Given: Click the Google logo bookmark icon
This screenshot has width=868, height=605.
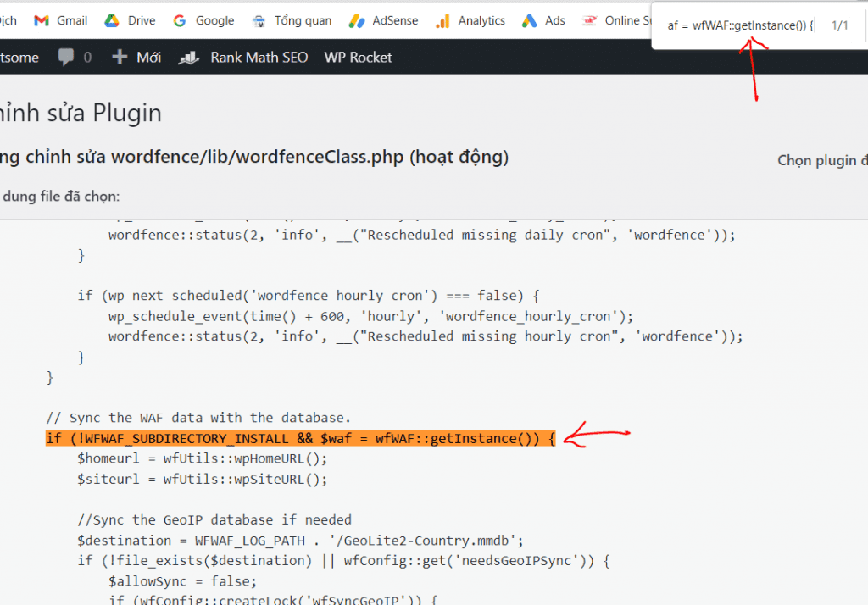Looking at the screenshot, I should [x=180, y=21].
